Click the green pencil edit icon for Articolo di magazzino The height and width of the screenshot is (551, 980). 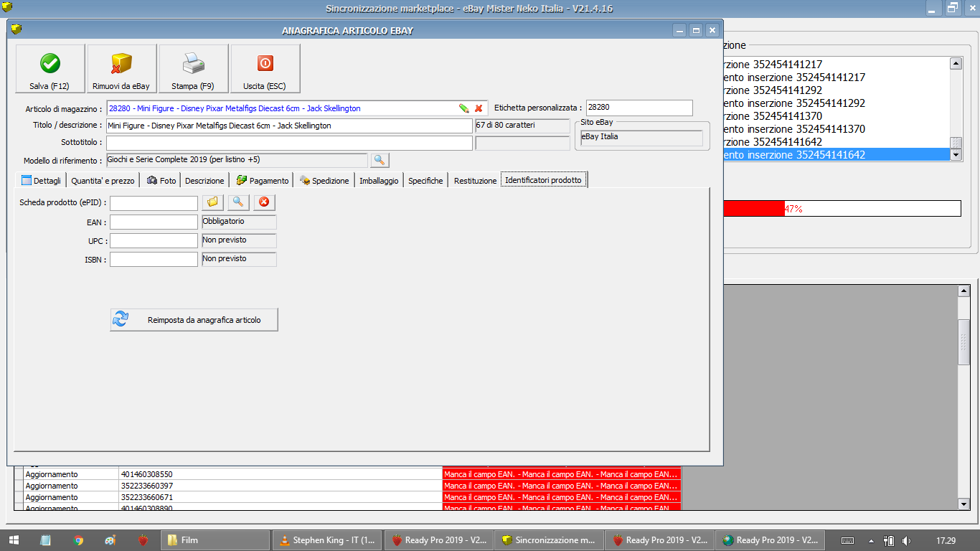[464, 108]
